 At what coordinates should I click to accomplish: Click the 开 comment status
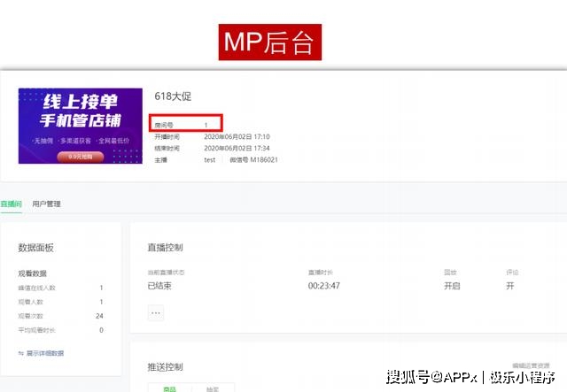click(x=510, y=286)
